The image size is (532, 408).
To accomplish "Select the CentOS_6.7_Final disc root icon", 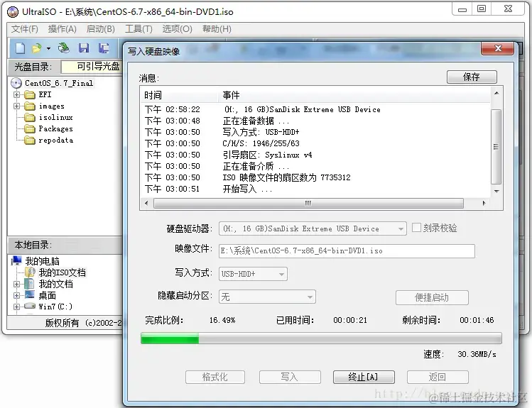I will (x=16, y=83).
